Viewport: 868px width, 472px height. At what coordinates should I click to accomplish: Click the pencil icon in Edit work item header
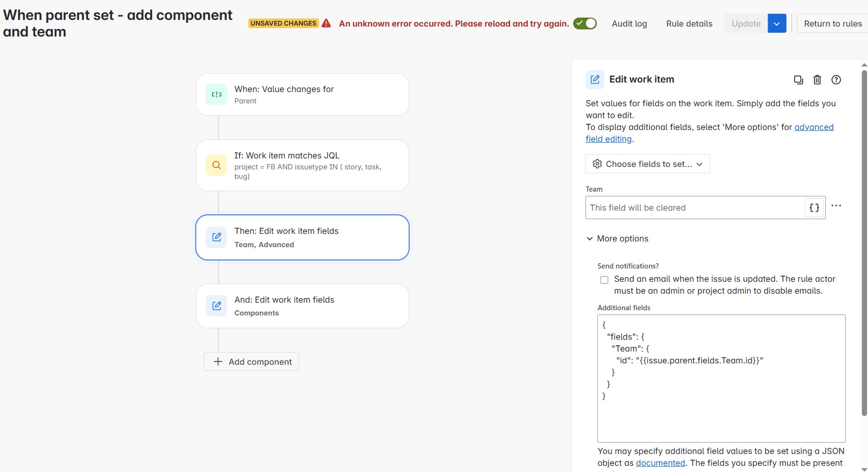pos(595,80)
